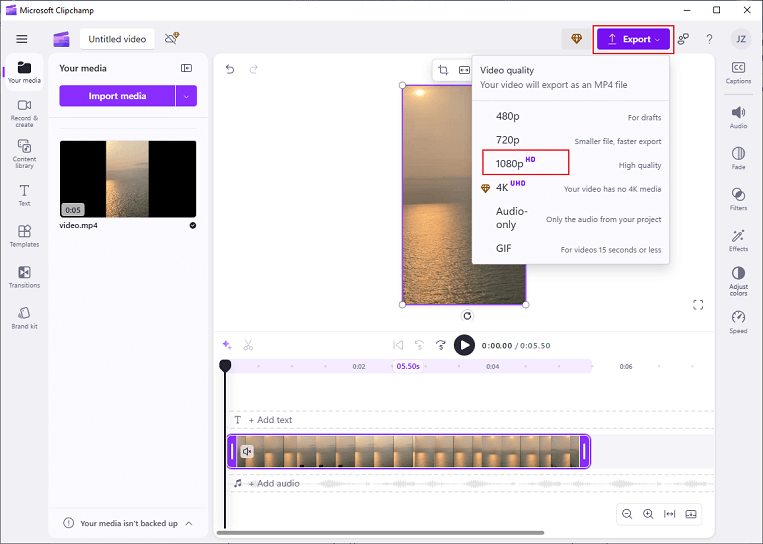Click the timeline playhead marker
Screen dimensions: 763x544
tap(225, 365)
